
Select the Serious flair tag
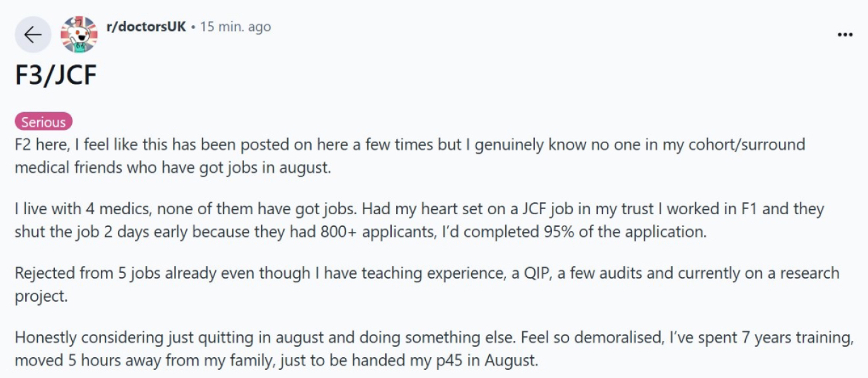coord(43,122)
